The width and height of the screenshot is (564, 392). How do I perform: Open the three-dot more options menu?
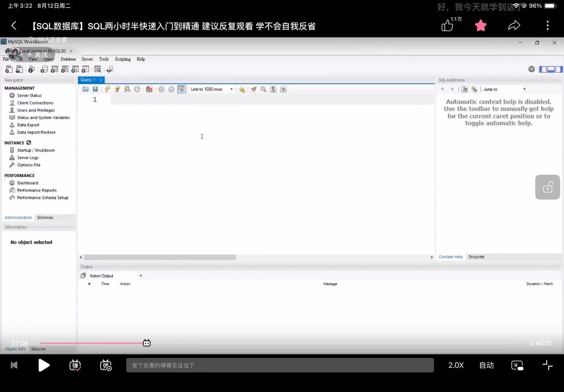coord(547,25)
